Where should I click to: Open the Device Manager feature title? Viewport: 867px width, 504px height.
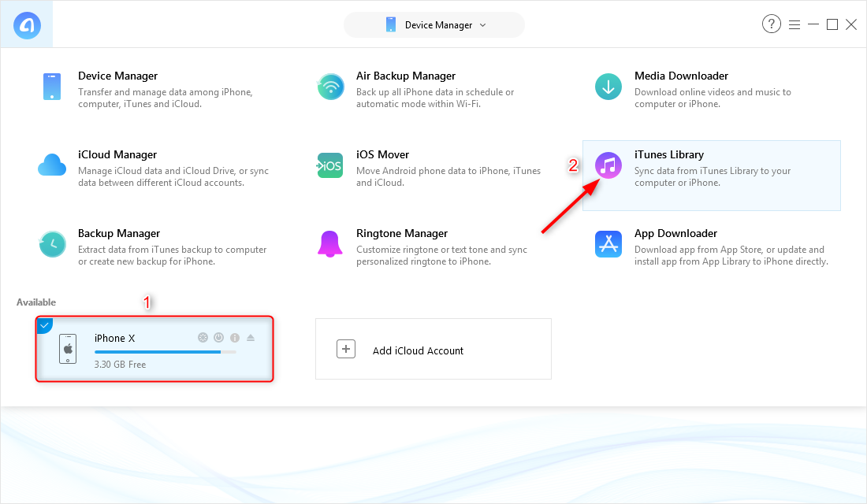pyautogui.click(x=117, y=76)
